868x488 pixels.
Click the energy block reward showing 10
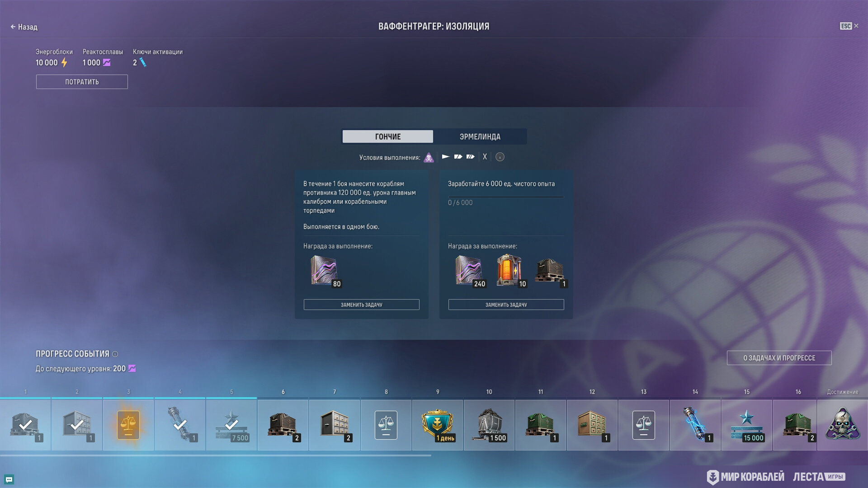(x=509, y=270)
